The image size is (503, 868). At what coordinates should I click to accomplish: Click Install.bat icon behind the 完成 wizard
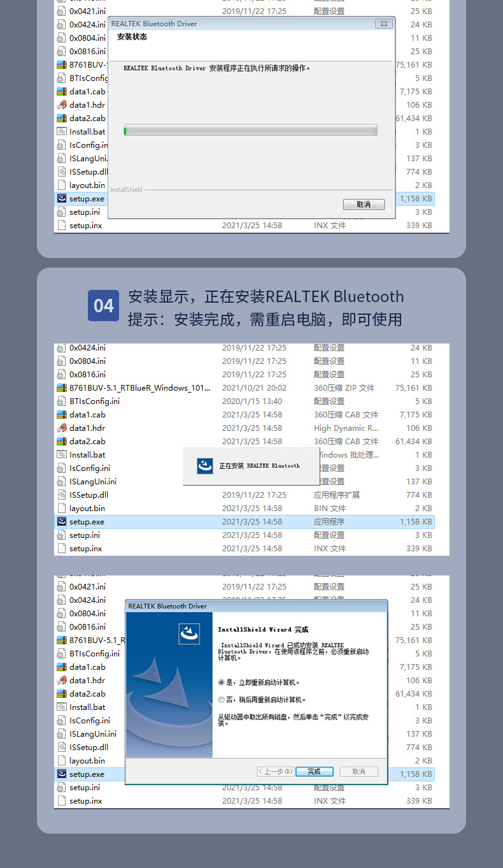(62, 707)
